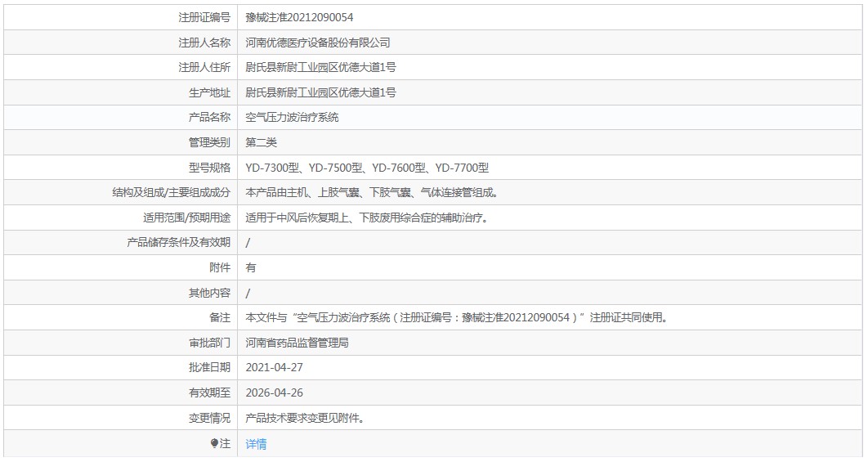The width and height of the screenshot is (868, 462).
Task: Click the 注册人名称 label
Action: [x=204, y=43]
